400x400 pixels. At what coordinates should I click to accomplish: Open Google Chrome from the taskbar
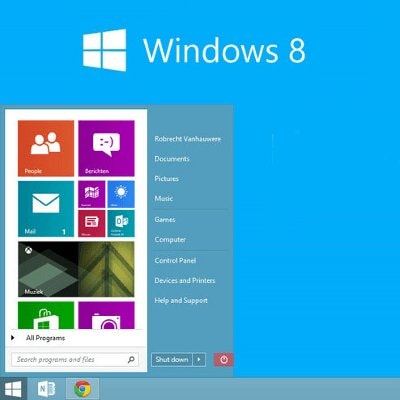tap(82, 389)
